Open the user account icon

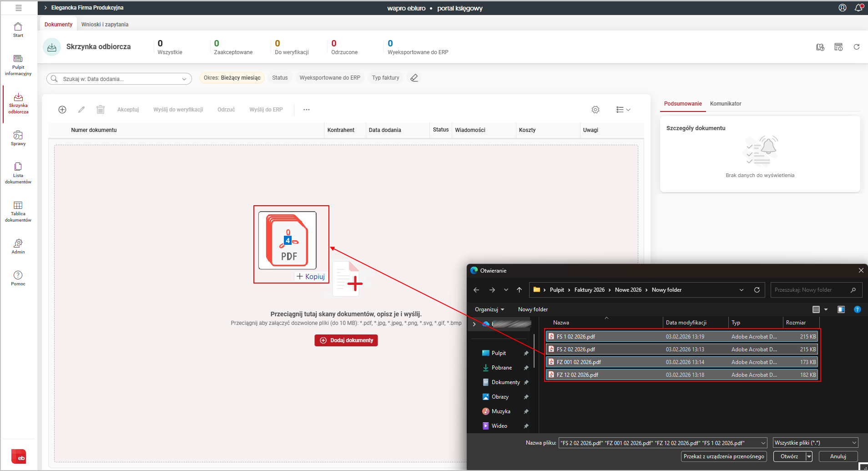(x=842, y=8)
